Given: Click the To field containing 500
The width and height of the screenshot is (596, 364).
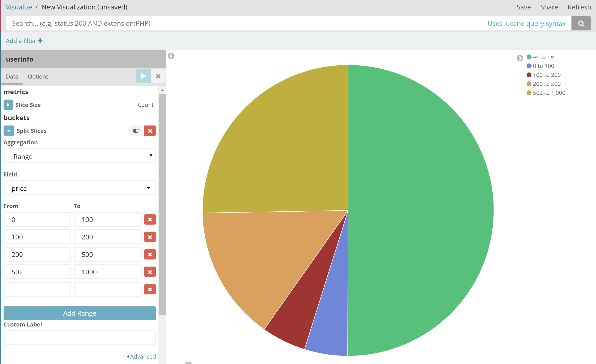Looking at the screenshot, I should 107,254.
